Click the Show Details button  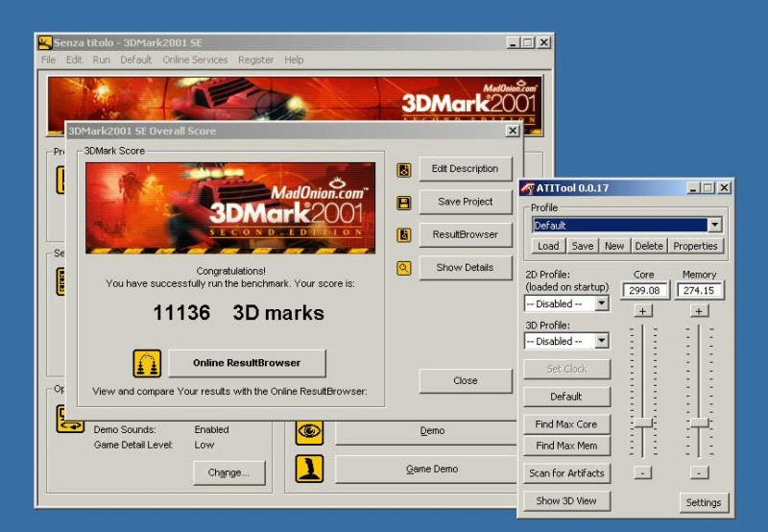466,268
